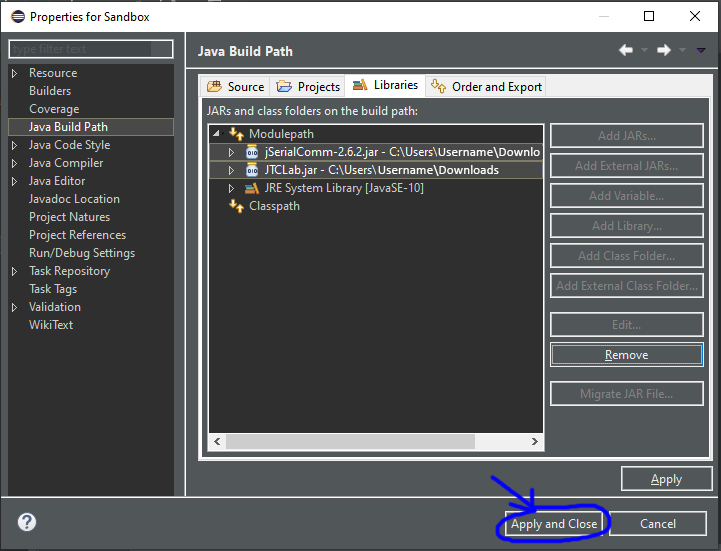Image resolution: width=721 pixels, height=551 pixels.
Task: Select WikiText in the preferences tree
Action: (51, 325)
